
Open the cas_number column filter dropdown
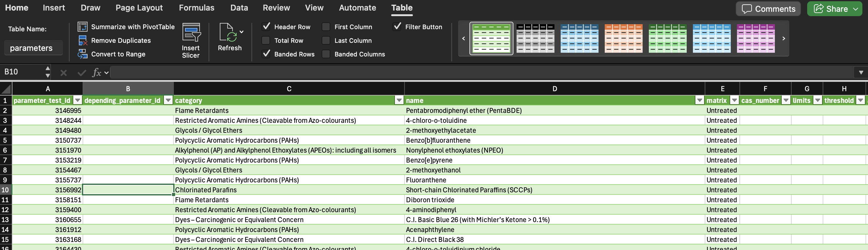[x=786, y=100]
